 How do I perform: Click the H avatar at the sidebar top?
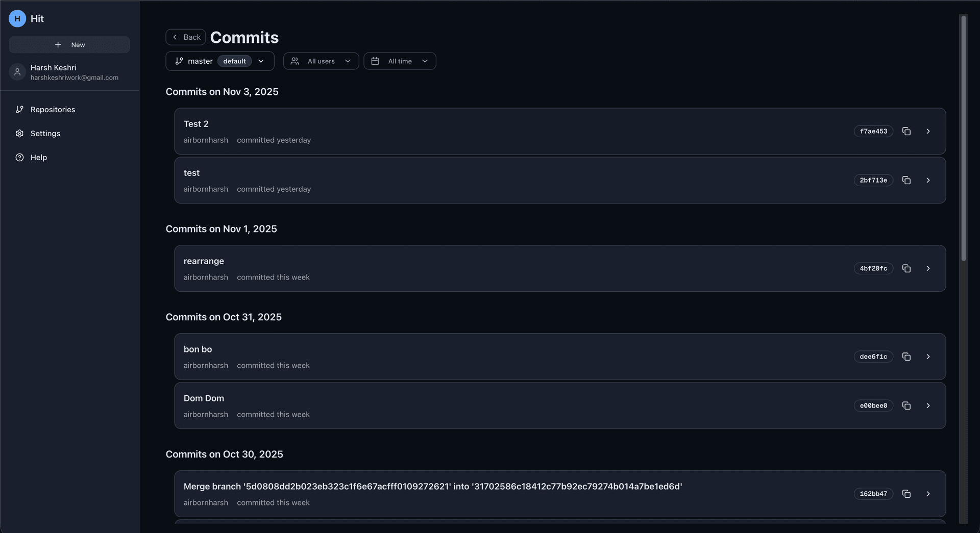17,18
